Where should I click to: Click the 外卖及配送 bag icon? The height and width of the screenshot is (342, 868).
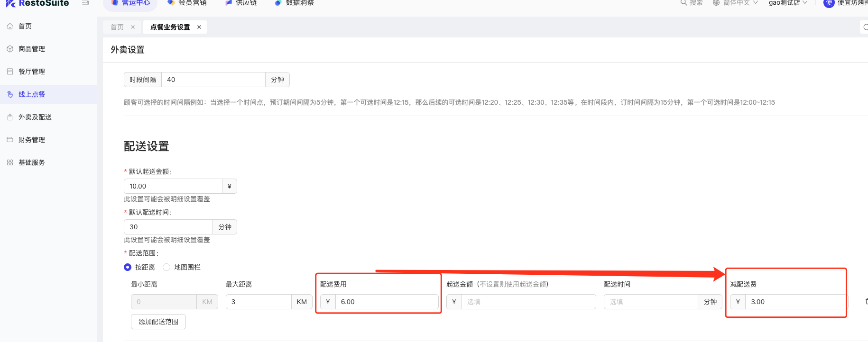tap(10, 117)
